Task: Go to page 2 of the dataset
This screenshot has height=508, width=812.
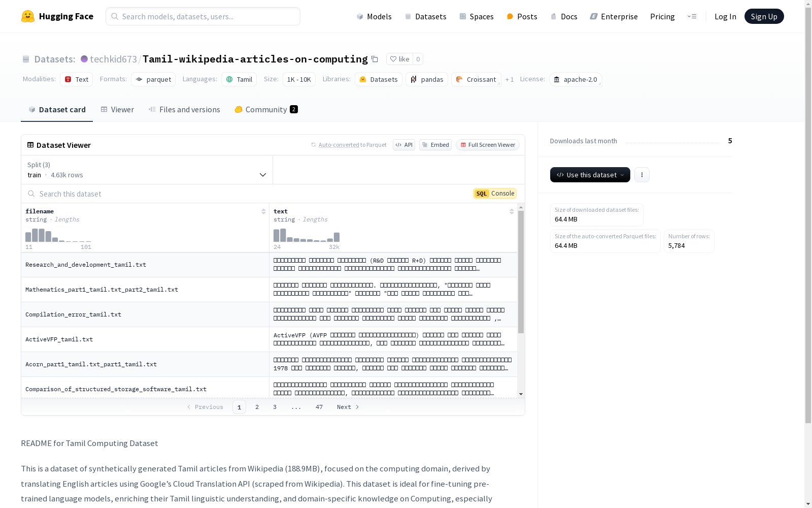Action: pos(257,407)
